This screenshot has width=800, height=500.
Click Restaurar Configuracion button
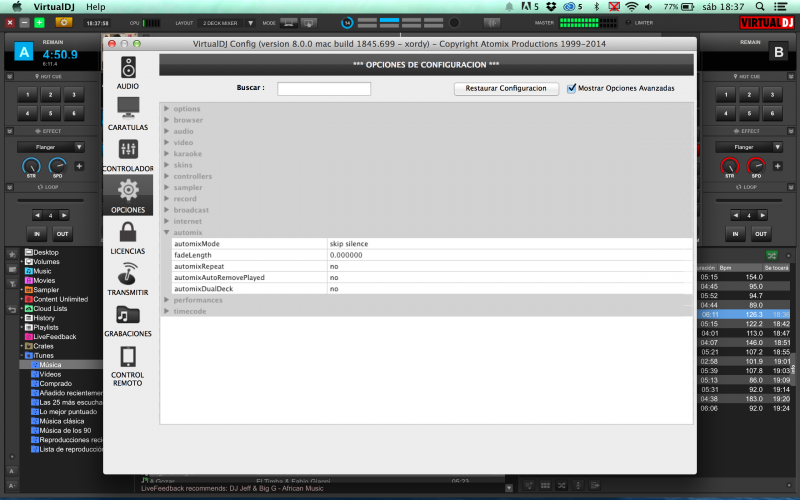tap(506, 88)
